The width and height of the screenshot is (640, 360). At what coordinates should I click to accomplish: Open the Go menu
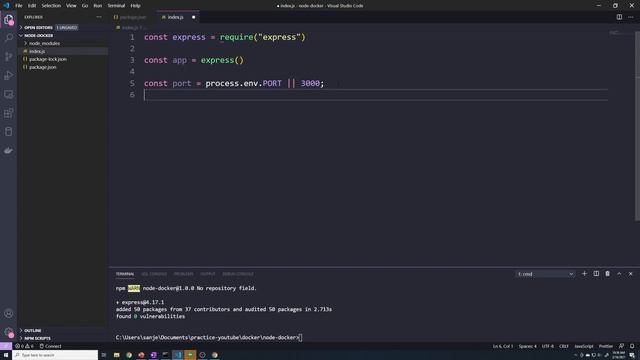[x=85, y=6]
